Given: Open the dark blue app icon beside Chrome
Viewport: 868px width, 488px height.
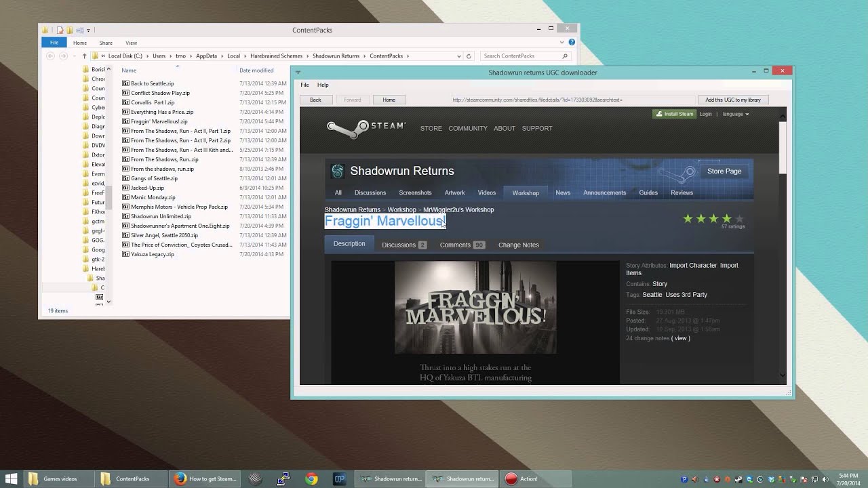Looking at the screenshot, I should click(340, 479).
